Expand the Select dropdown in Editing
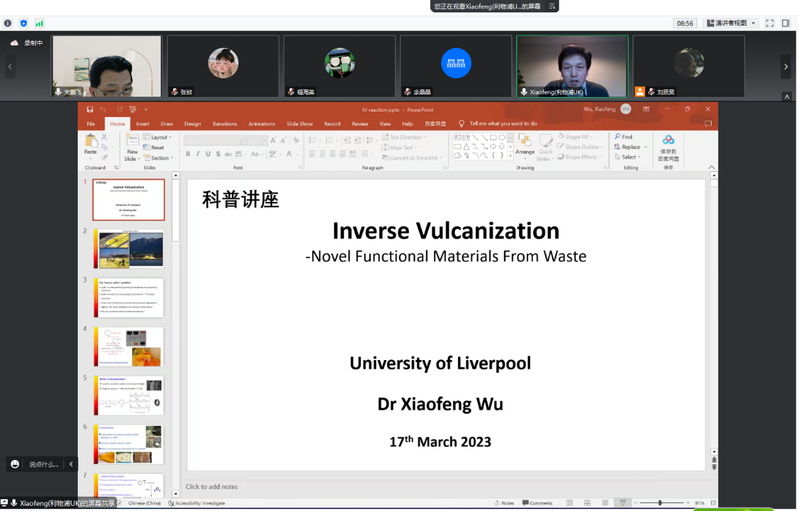Viewport: 799px width, 511px height. [629, 157]
